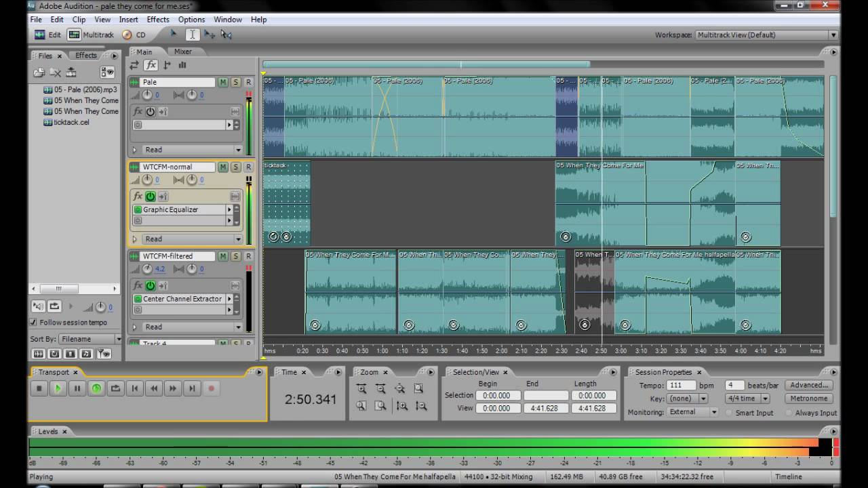
Task: Click the Play button in Transport
Action: point(58,388)
